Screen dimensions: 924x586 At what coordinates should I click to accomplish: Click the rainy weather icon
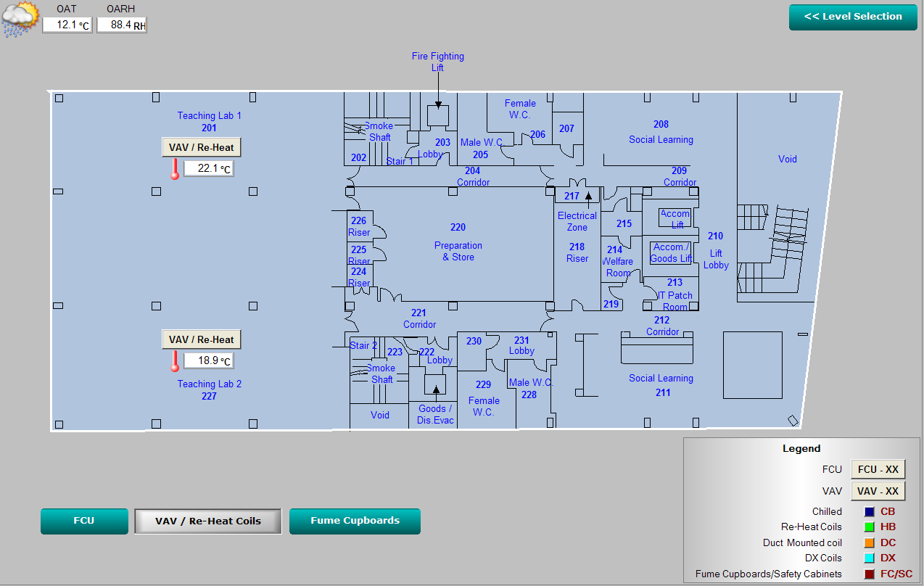(20, 19)
